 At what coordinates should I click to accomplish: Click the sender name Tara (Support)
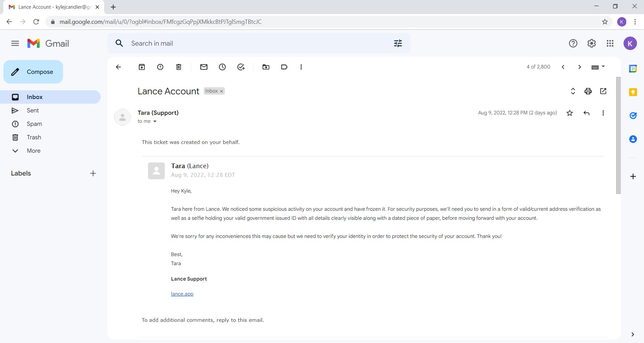(x=158, y=113)
